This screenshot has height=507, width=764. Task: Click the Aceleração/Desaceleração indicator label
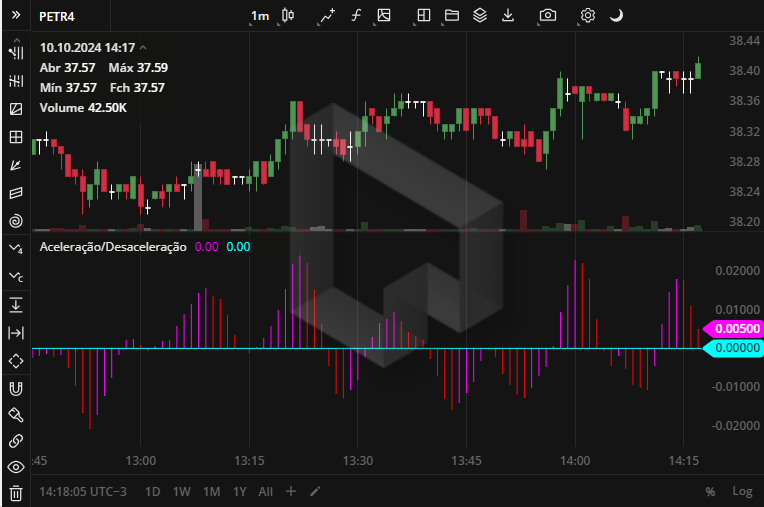(x=113, y=247)
